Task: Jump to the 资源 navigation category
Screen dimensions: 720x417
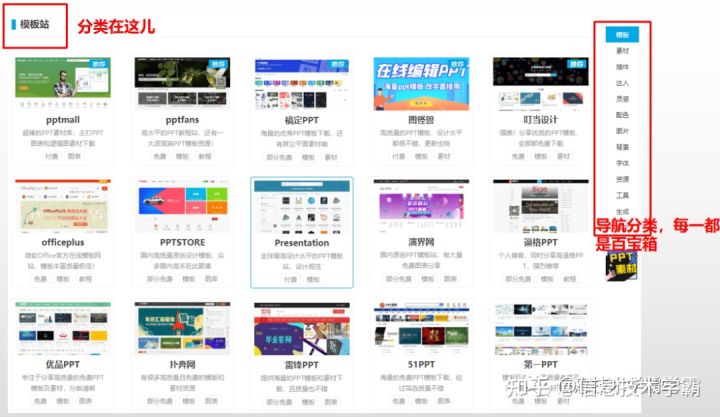Action: point(622,180)
